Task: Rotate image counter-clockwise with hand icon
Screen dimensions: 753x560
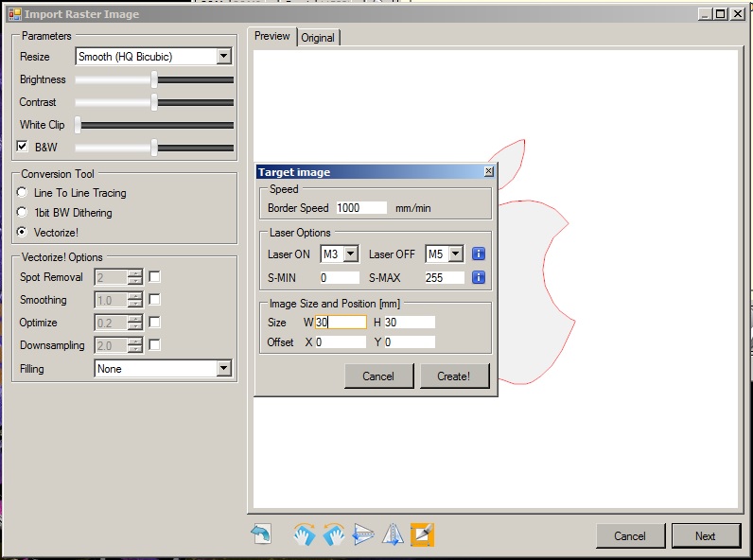Action: pos(333,535)
